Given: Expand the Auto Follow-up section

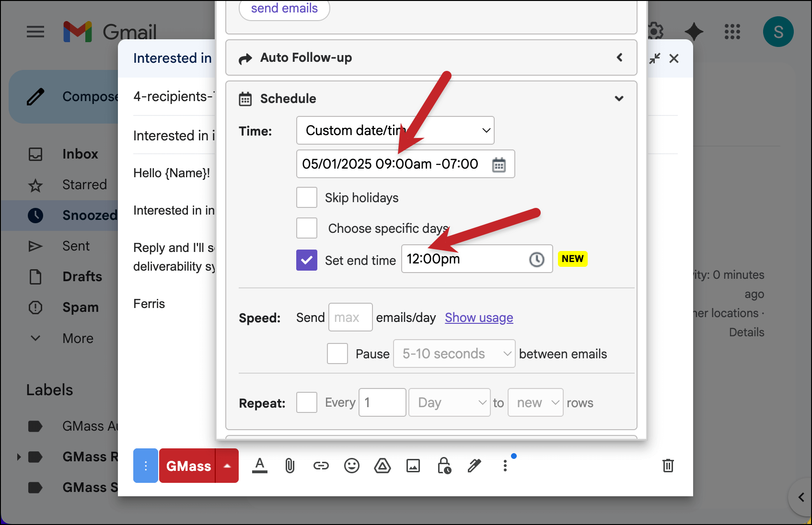Looking at the screenshot, I should pos(619,57).
